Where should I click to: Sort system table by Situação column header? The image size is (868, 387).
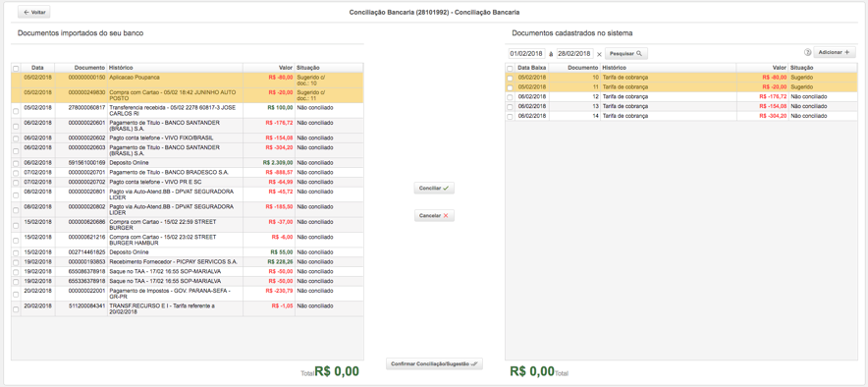click(x=823, y=68)
